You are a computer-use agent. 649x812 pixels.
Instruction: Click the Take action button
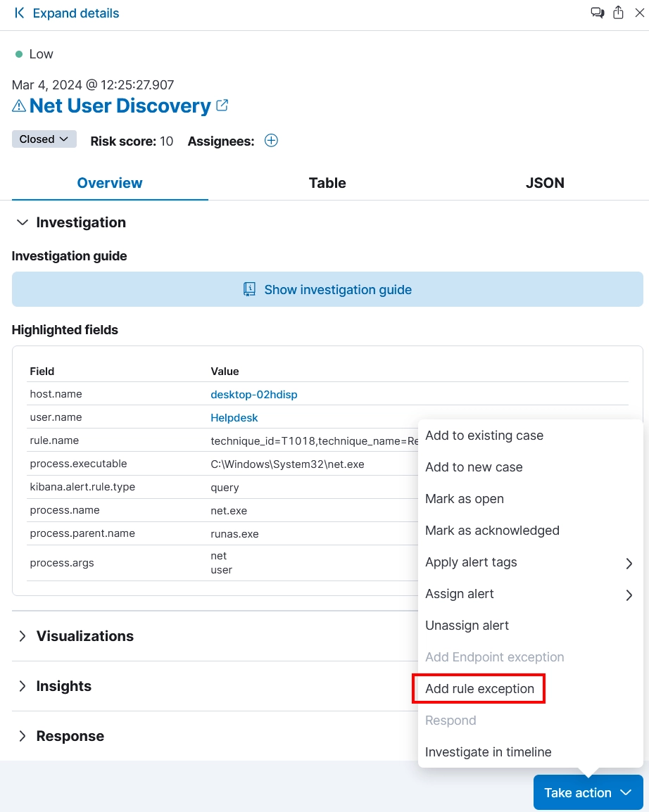pos(588,792)
